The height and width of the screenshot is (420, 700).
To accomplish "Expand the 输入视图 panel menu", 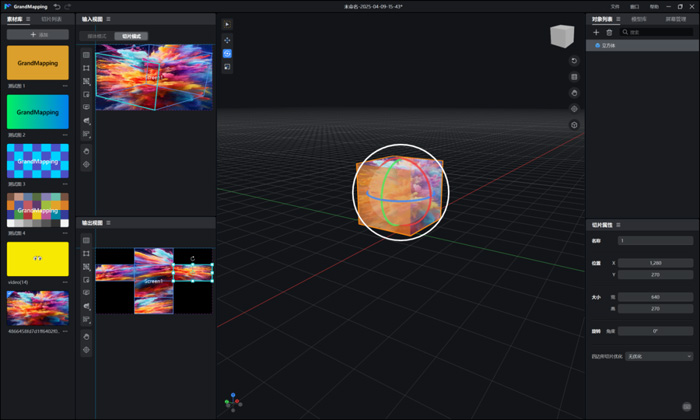I will pos(109,19).
